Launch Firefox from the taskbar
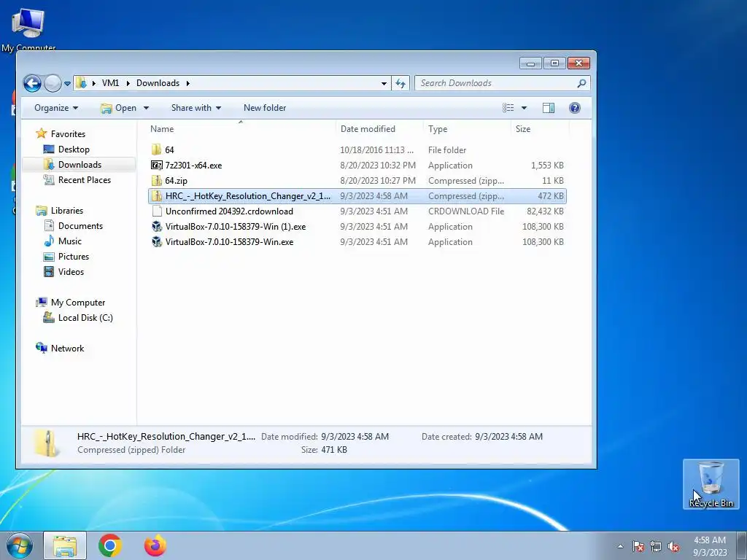 click(x=155, y=545)
